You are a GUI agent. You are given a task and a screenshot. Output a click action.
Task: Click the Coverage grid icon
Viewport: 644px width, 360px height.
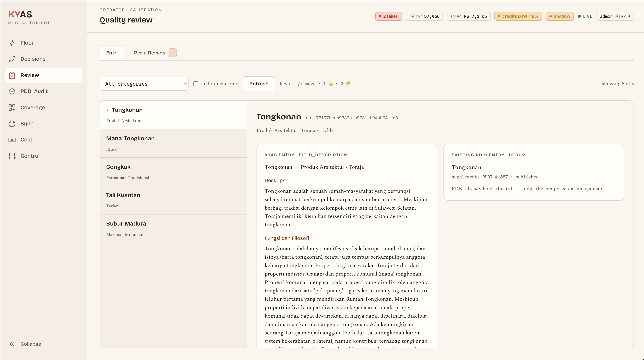tap(12, 108)
